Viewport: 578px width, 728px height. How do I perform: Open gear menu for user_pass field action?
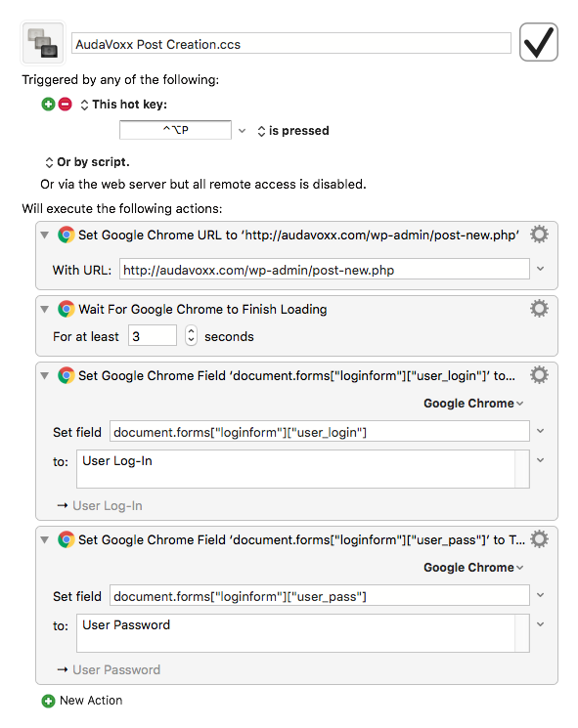coord(539,539)
